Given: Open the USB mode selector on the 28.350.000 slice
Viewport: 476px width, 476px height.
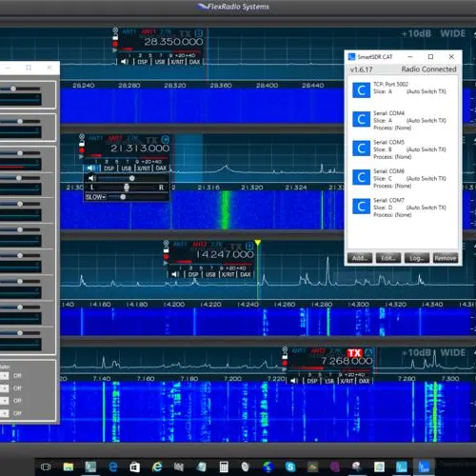Looking at the screenshot, I should [x=160, y=62].
